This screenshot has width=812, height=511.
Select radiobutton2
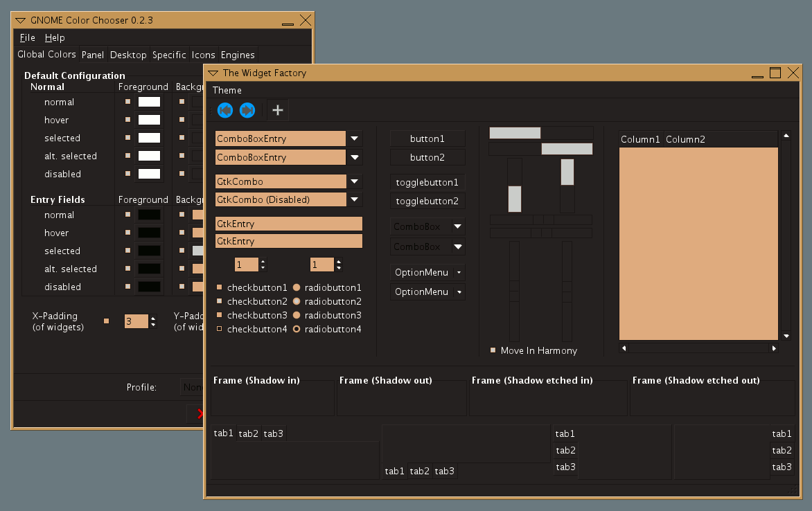click(297, 301)
